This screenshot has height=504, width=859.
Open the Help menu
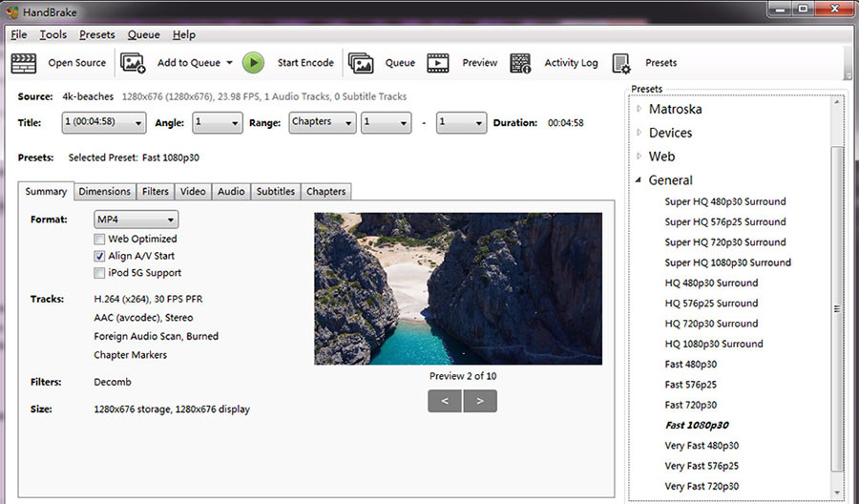(184, 34)
